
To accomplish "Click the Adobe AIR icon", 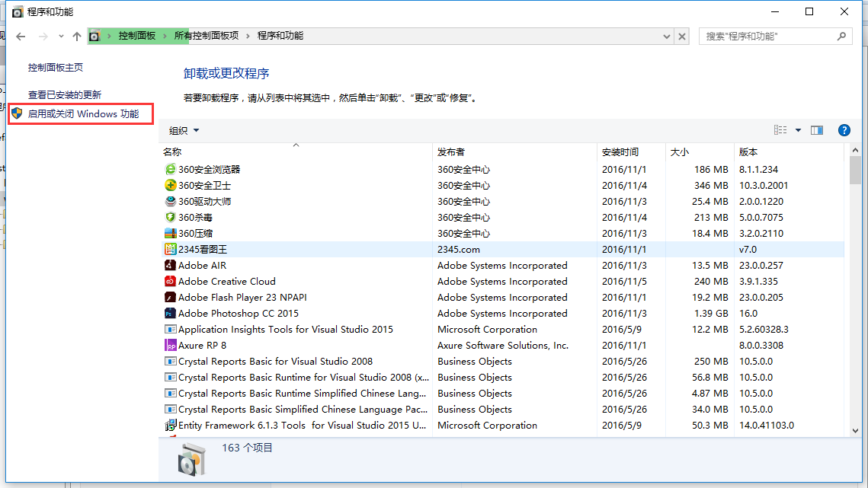I will pos(170,266).
